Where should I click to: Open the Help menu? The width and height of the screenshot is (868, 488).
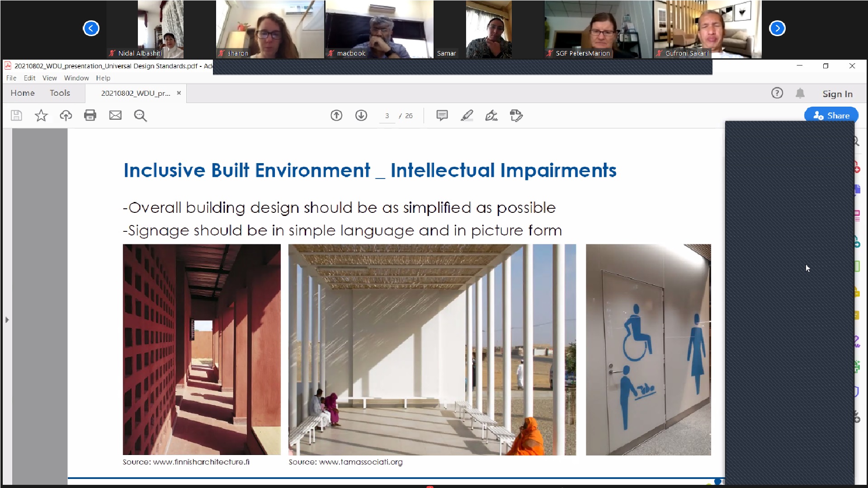103,78
